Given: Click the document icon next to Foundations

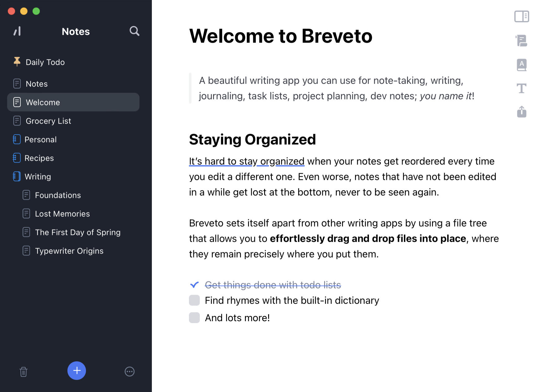Looking at the screenshot, I should [26, 195].
